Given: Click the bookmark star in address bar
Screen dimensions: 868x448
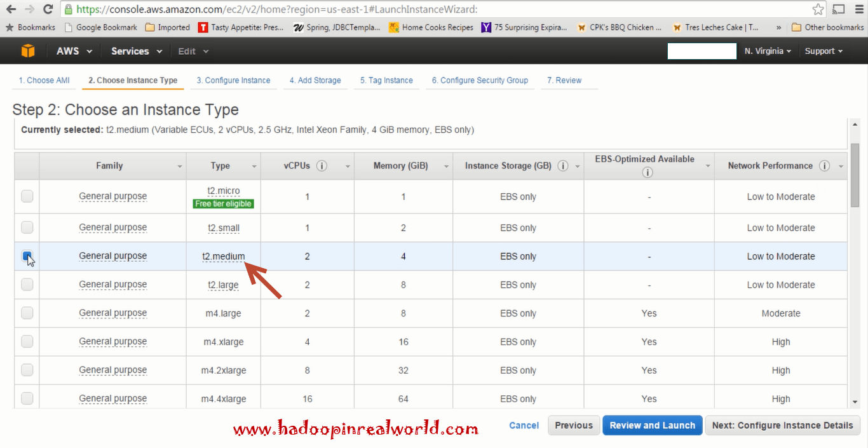Looking at the screenshot, I should pos(818,10).
